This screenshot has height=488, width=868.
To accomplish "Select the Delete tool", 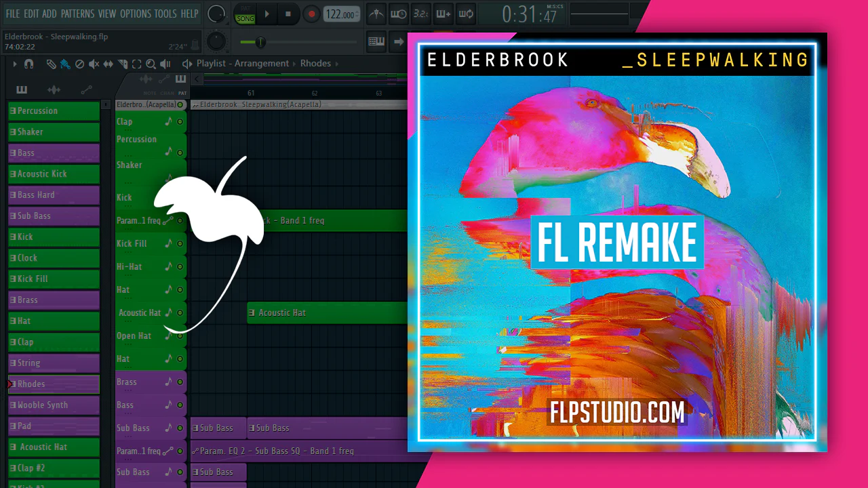I will tap(79, 64).
